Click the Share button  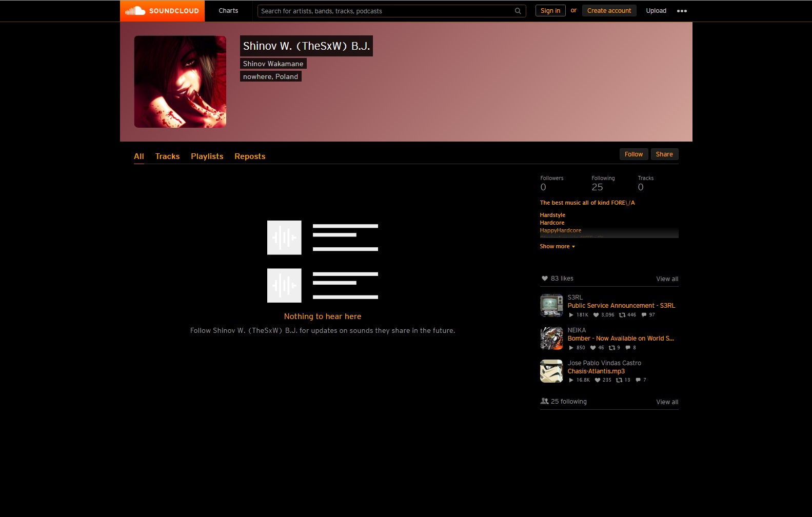click(664, 154)
